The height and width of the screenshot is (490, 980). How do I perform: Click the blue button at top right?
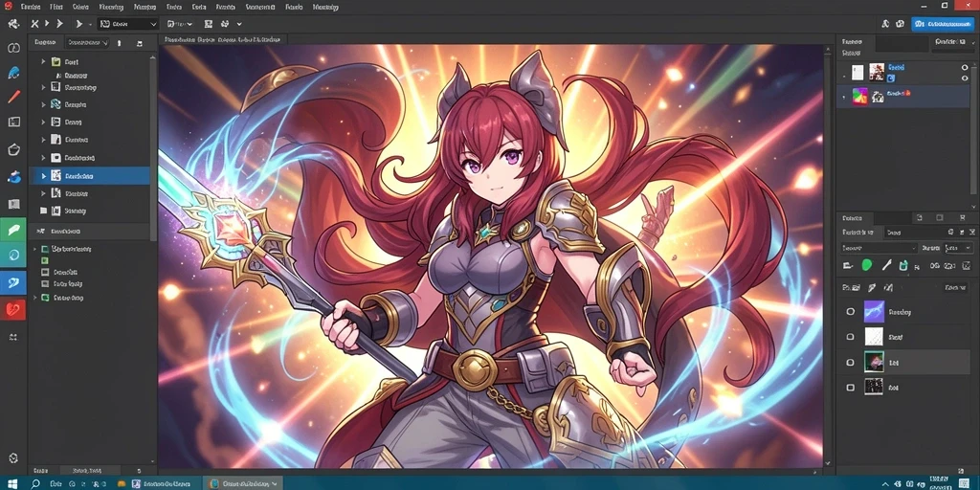coord(943,24)
